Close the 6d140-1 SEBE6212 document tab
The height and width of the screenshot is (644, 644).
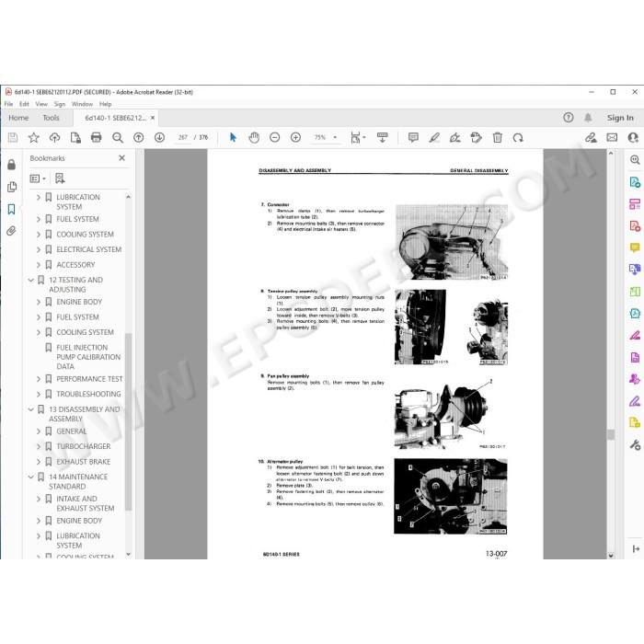click(153, 118)
